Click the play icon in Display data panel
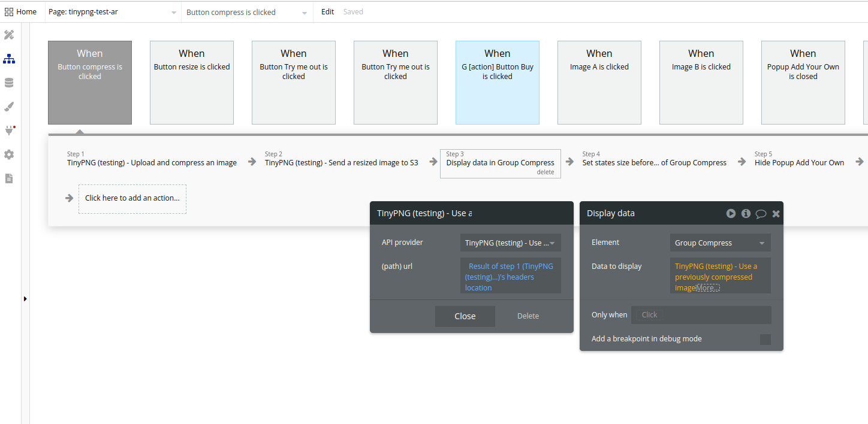The height and width of the screenshot is (424, 868). click(x=731, y=213)
